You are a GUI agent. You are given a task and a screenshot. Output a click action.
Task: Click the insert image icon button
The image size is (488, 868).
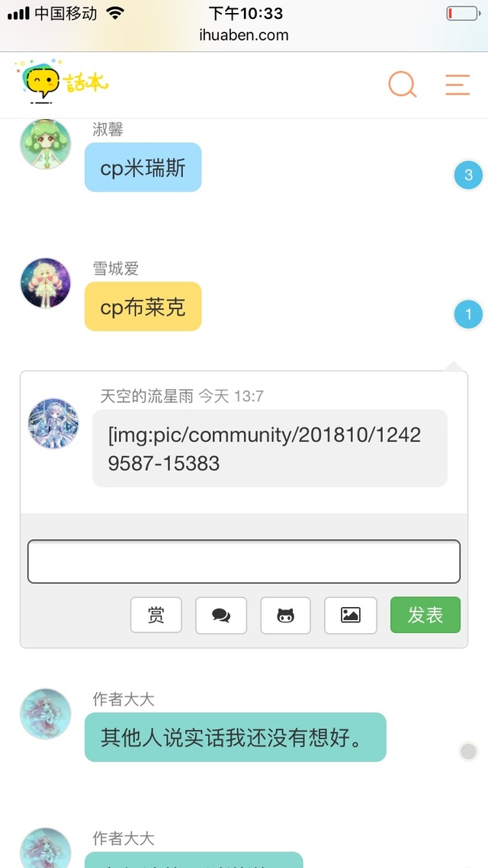coord(350,615)
